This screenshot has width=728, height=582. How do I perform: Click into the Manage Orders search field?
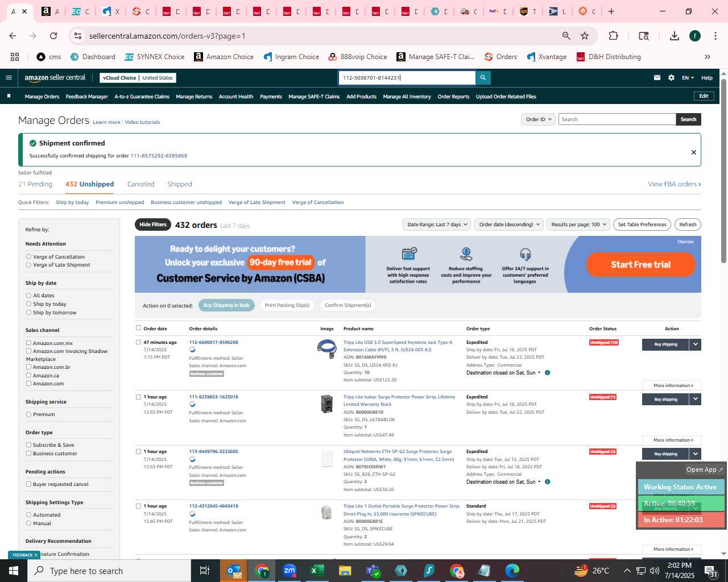pyautogui.click(x=617, y=119)
